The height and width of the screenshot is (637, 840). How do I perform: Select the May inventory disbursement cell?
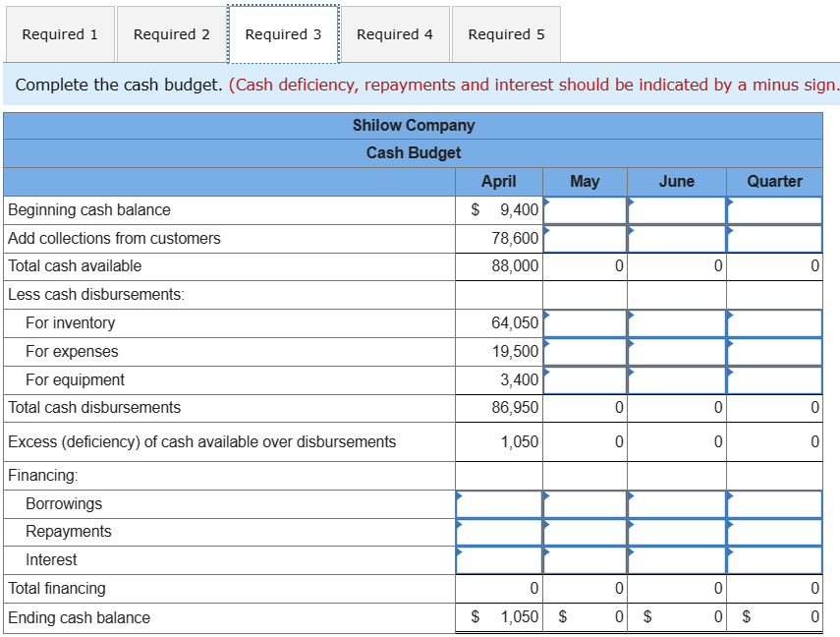[585, 322]
